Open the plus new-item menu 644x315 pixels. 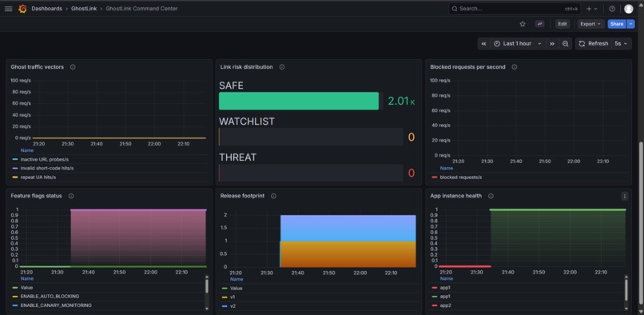592,9
